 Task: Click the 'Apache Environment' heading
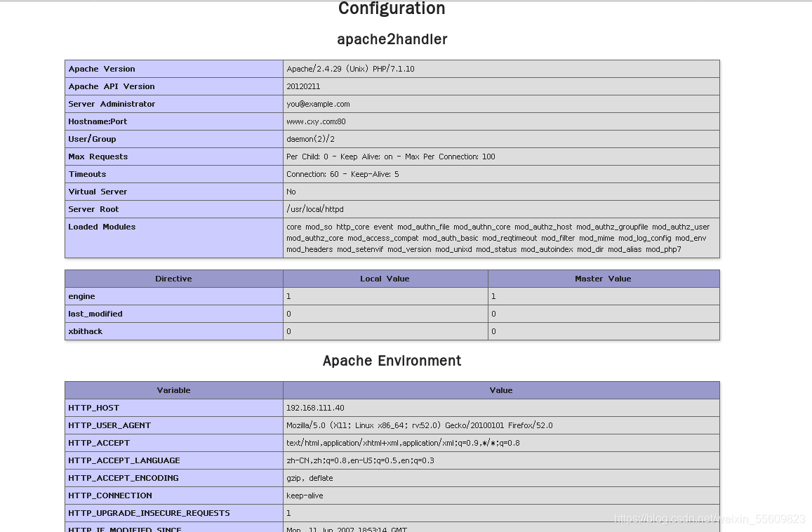click(x=392, y=361)
